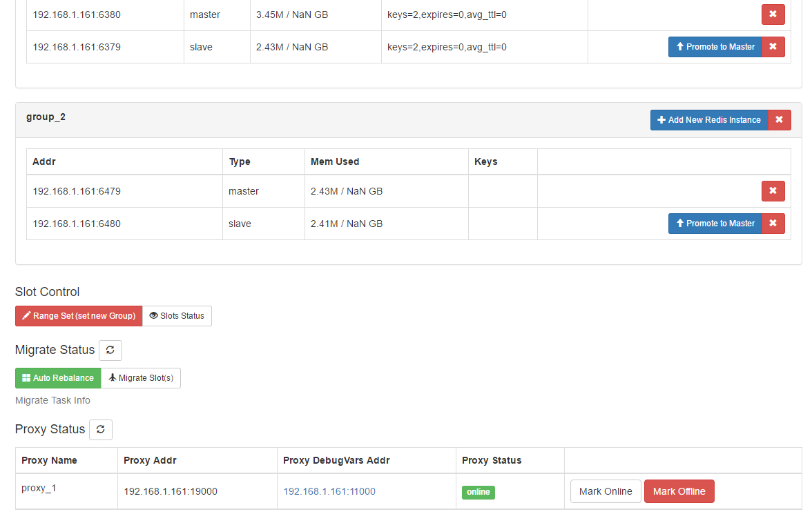The image size is (812, 523).
Task: Click 3.45M / NaN GB memory value
Action: pyautogui.click(x=292, y=14)
